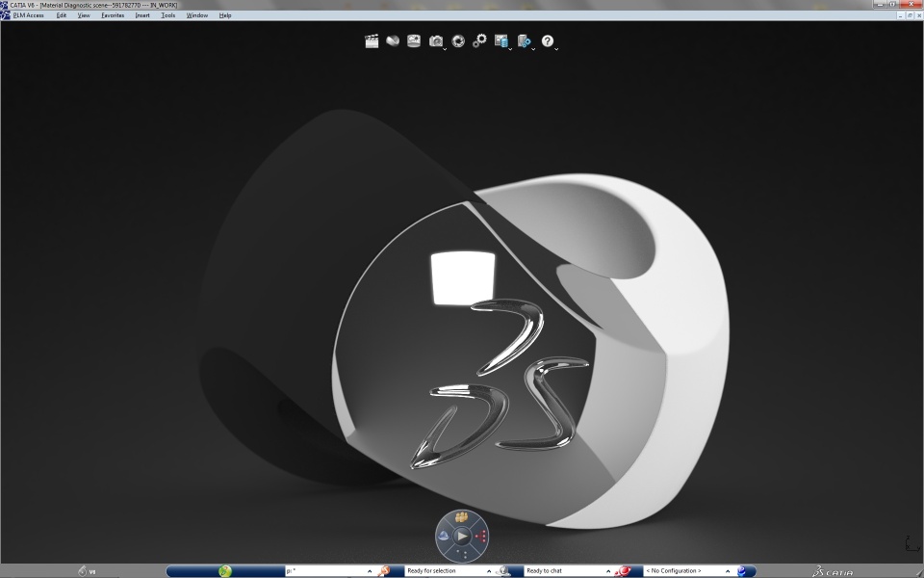Click the glass 3DS logo in the scene
Image resolution: width=924 pixels, height=578 pixels.
point(500,383)
